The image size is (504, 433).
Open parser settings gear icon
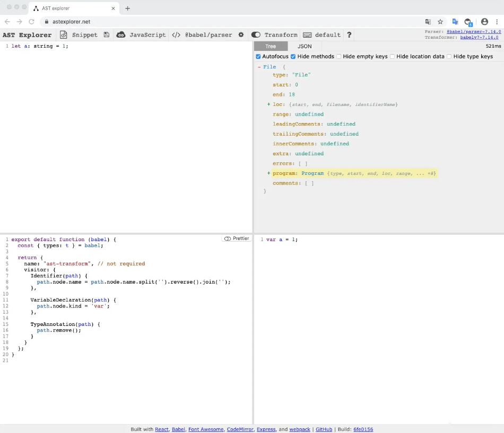click(x=241, y=35)
